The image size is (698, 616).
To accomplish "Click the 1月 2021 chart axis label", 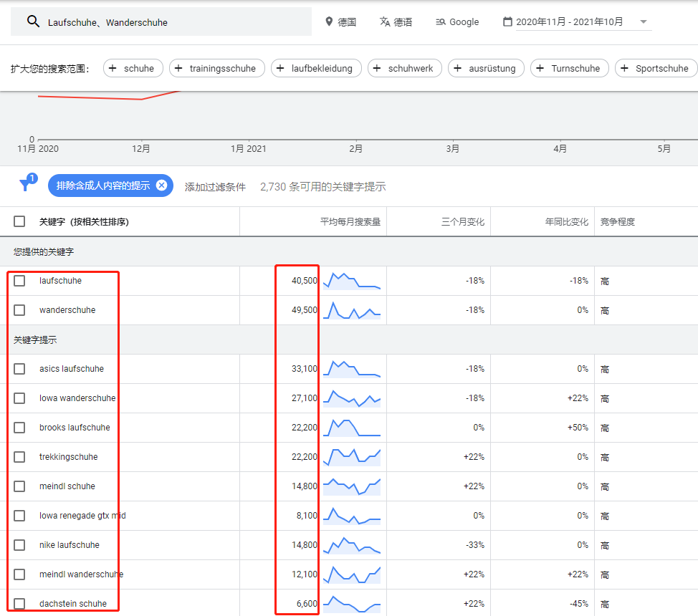I will coord(248,149).
